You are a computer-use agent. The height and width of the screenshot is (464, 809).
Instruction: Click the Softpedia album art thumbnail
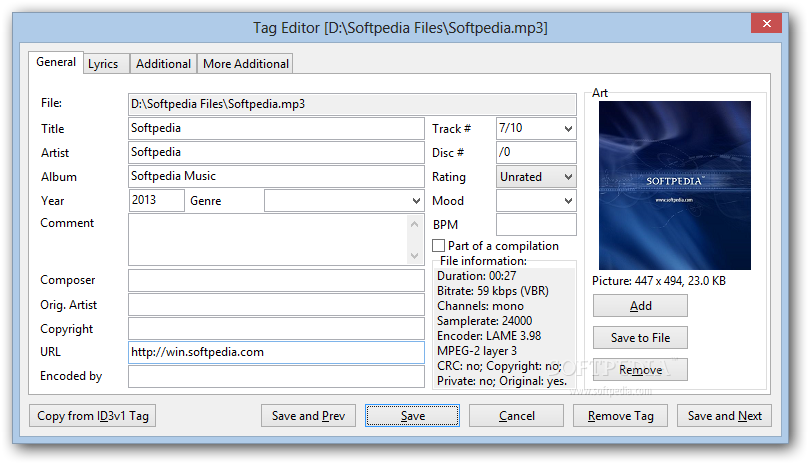(674, 185)
